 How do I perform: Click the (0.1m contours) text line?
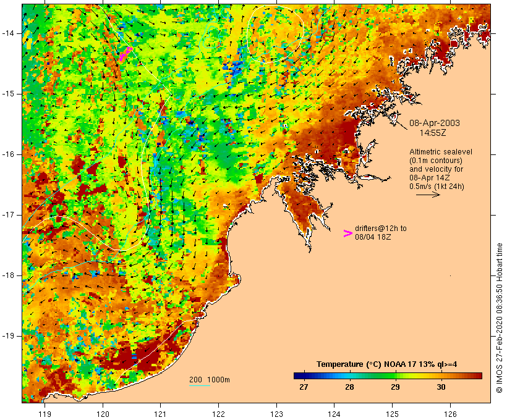click(x=436, y=161)
